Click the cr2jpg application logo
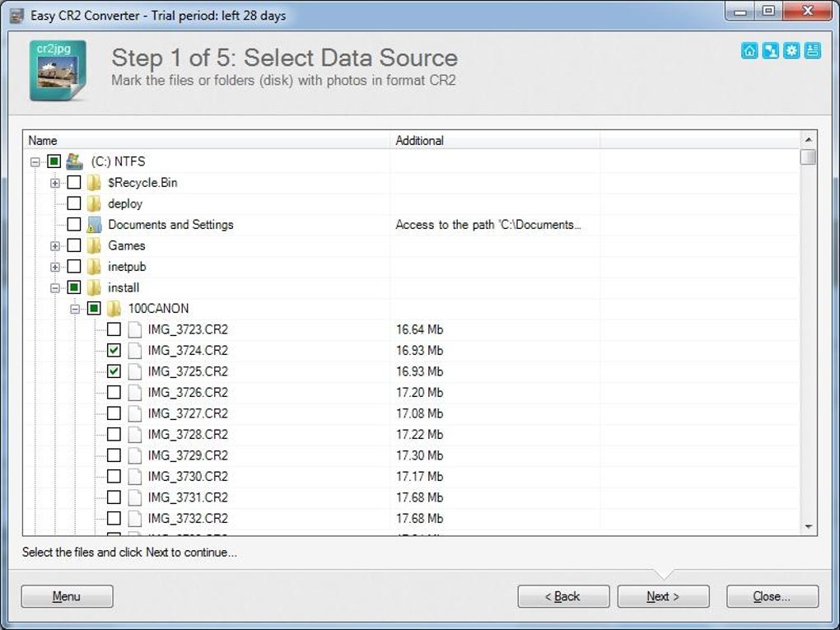The width and height of the screenshot is (840, 630). tap(58, 70)
